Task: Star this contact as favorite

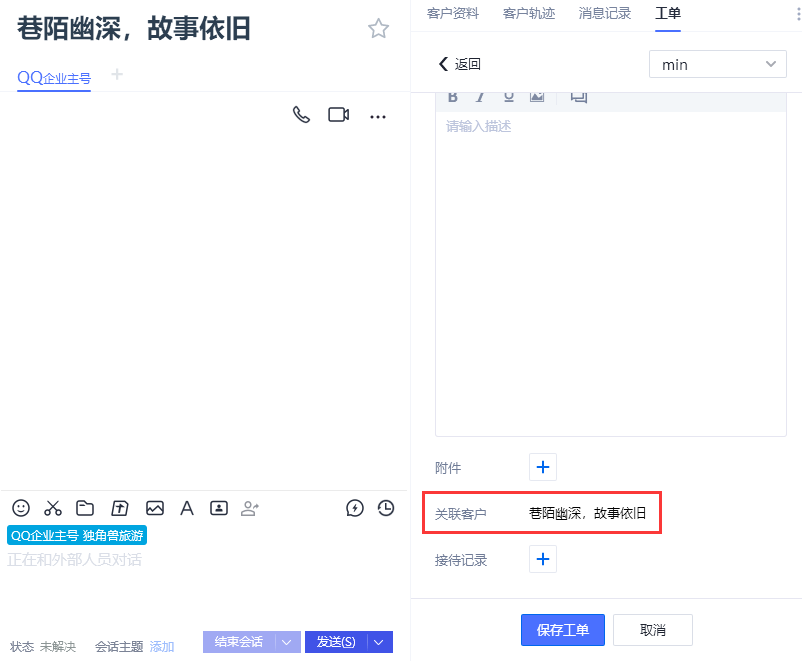Action: (x=378, y=29)
